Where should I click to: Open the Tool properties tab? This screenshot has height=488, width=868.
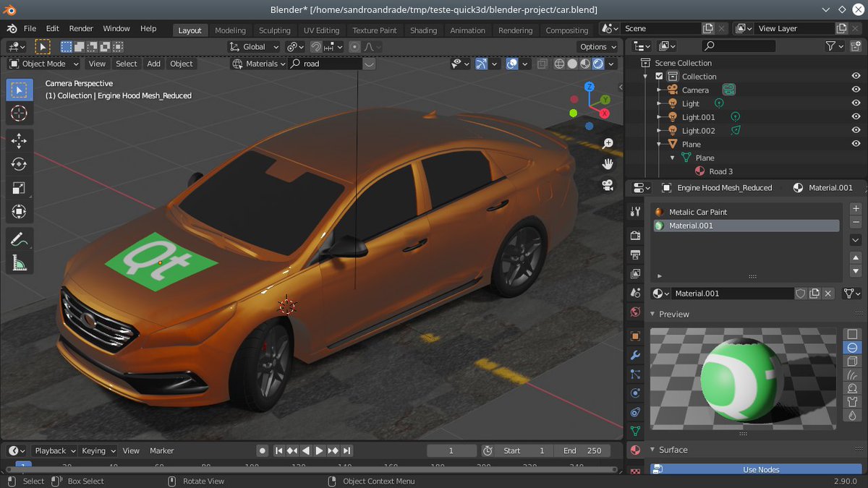pyautogui.click(x=635, y=212)
